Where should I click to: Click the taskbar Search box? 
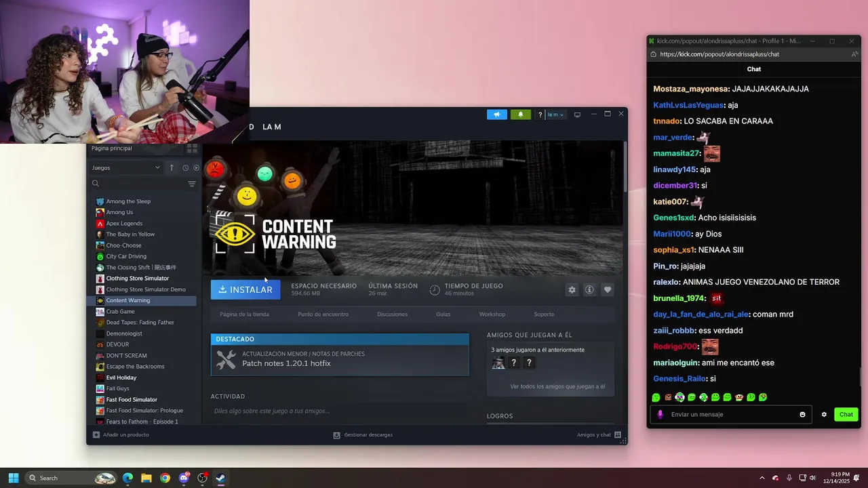point(71,478)
